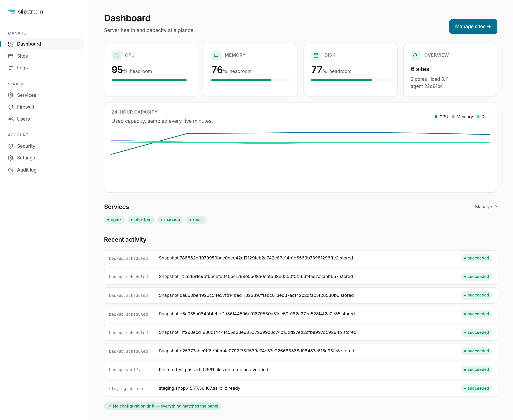Click succeeded badge on Snapshot 788862cff row

pyautogui.click(x=476, y=258)
